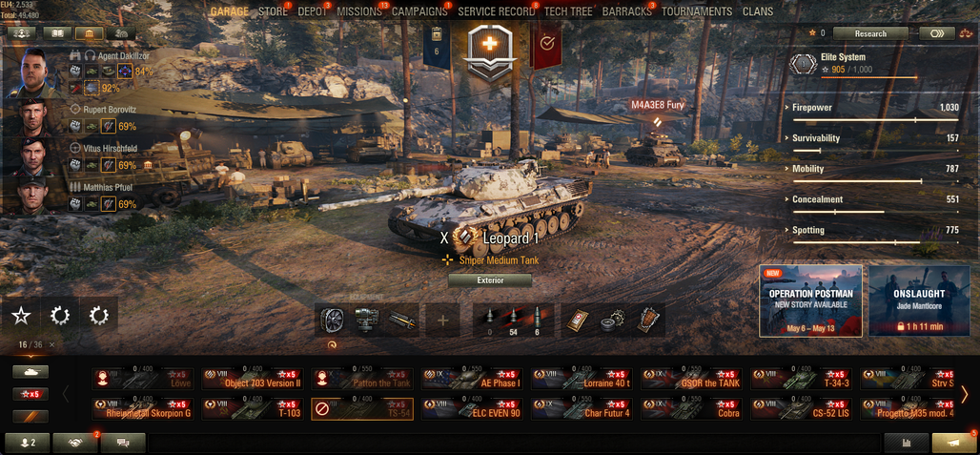The image size is (980, 455).
Task: Switch to the BARRACKS tab
Action: coord(626,11)
